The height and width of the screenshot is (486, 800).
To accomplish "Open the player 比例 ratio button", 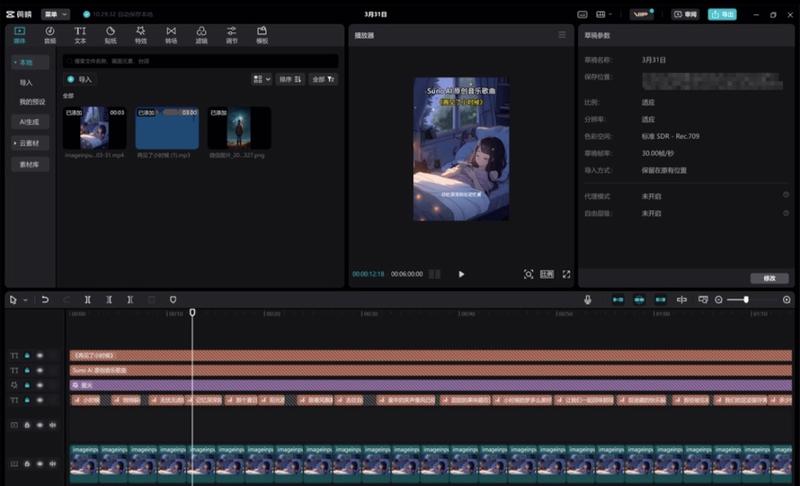I will [x=547, y=274].
